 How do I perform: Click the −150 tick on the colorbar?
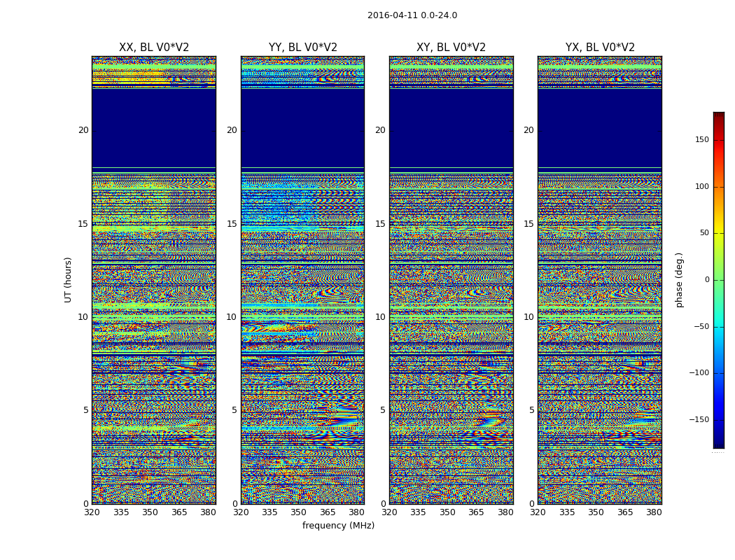[x=699, y=419]
